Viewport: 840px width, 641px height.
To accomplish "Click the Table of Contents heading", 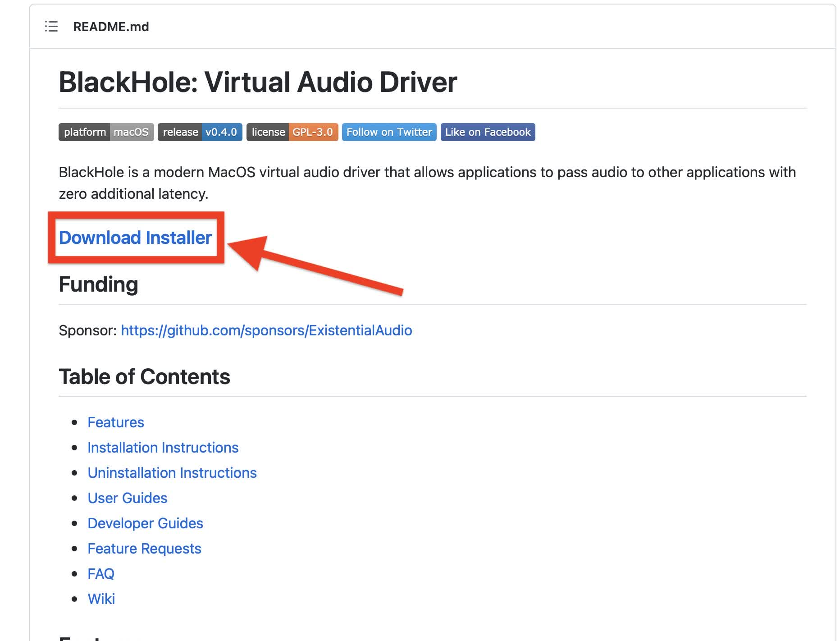I will click(x=144, y=376).
